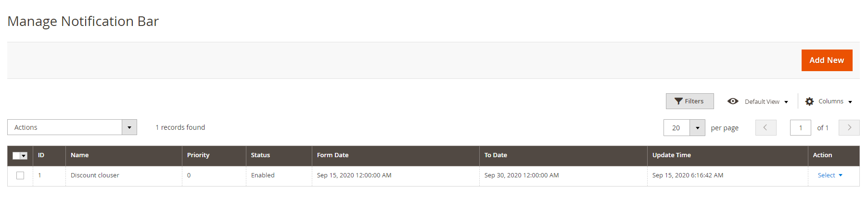Sort by the Update Time column header
Screen dimensions: 868x212
tap(671, 155)
